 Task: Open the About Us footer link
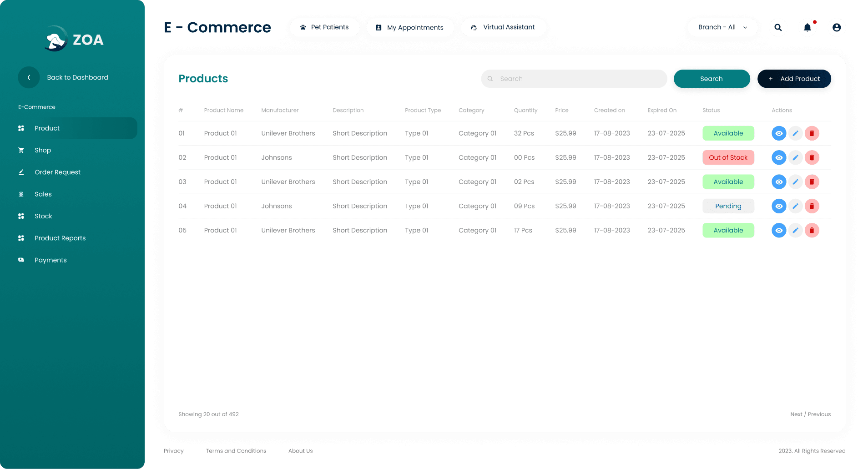tap(300, 451)
